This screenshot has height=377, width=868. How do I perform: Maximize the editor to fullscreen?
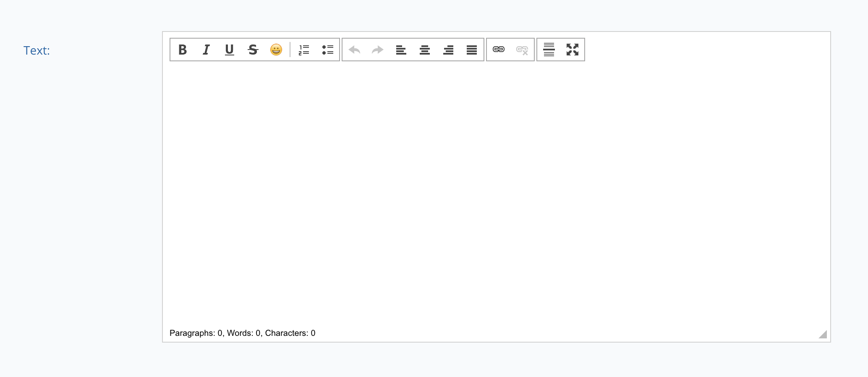[573, 50]
